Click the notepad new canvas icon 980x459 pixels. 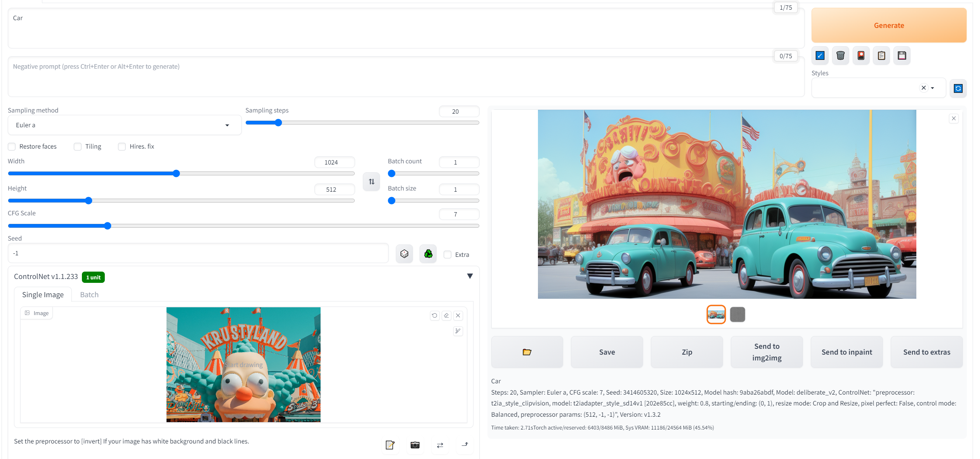tap(390, 445)
